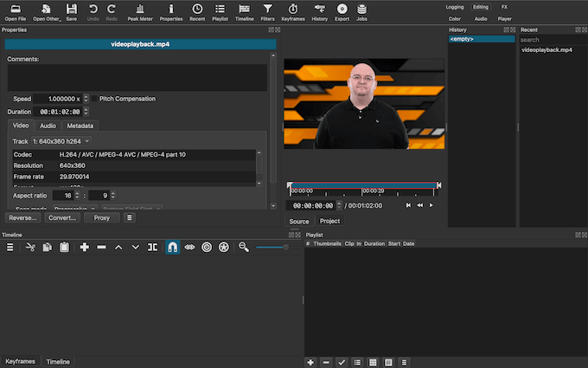Click the timeline zoom out magnifier
The image size is (588, 368).
[x=244, y=247]
